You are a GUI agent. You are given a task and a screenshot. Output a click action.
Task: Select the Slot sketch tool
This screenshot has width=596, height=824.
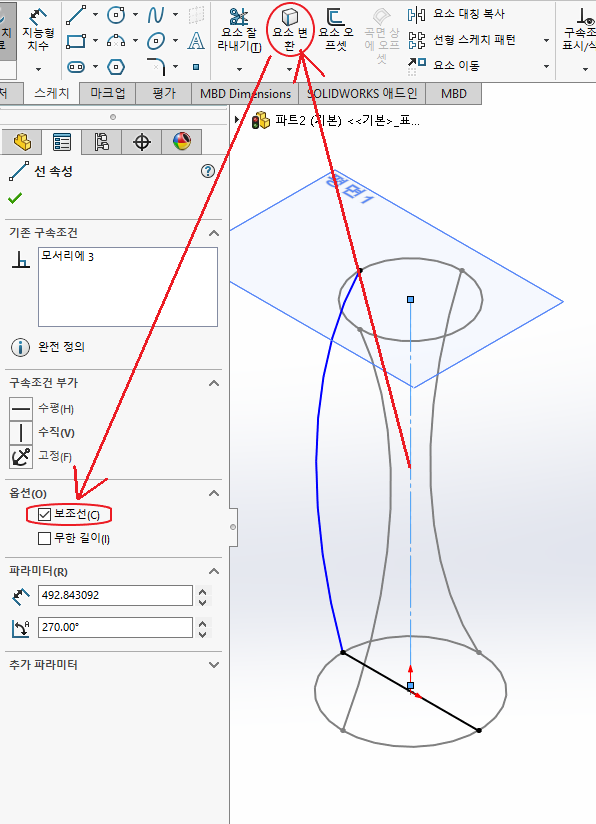coord(76,67)
